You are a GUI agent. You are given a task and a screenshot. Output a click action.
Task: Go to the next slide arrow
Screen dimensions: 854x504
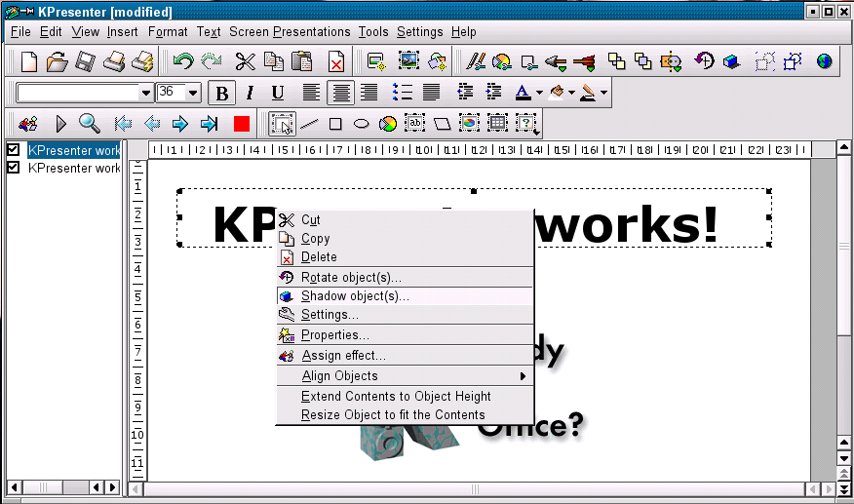click(180, 124)
